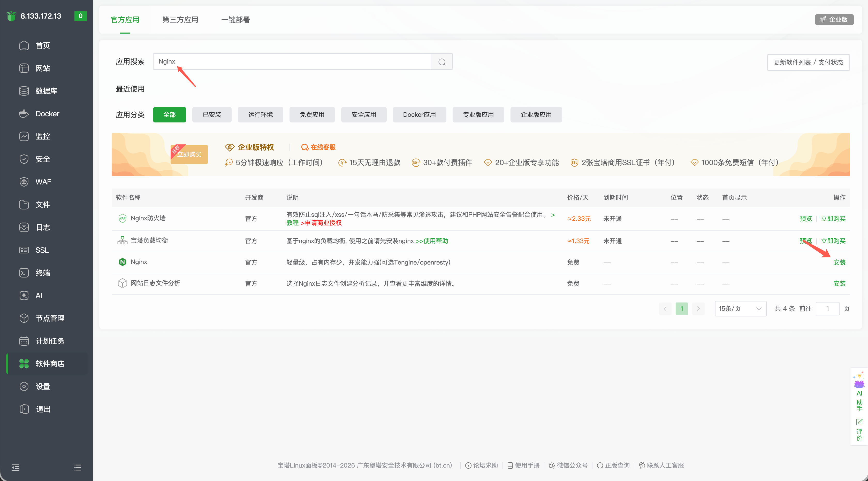This screenshot has height=481, width=868.
Task: Click 立即购买 for 宝塔负载均衡
Action: point(833,241)
